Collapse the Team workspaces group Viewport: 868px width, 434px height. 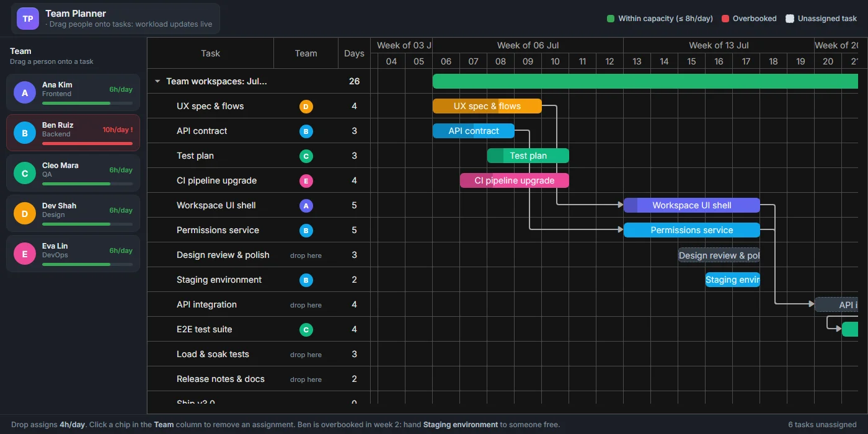coord(157,81)
